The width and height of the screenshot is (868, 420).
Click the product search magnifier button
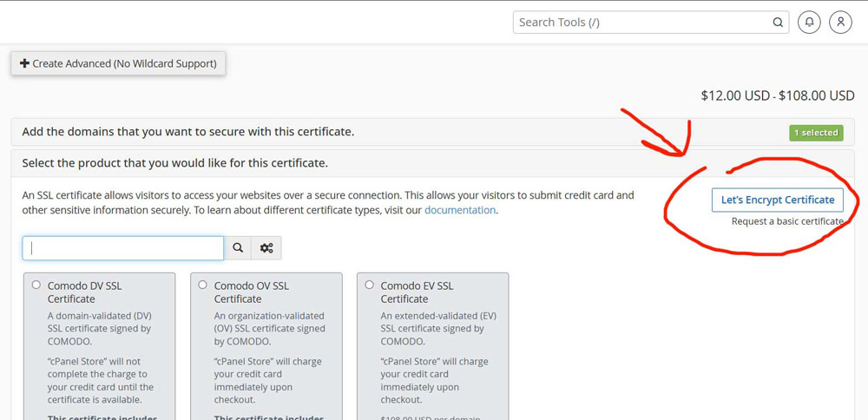coord(238,248)
